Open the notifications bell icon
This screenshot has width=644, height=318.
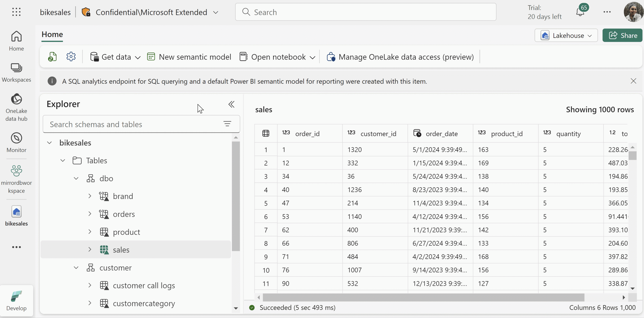pyautogui.click(x=581, y=12)
